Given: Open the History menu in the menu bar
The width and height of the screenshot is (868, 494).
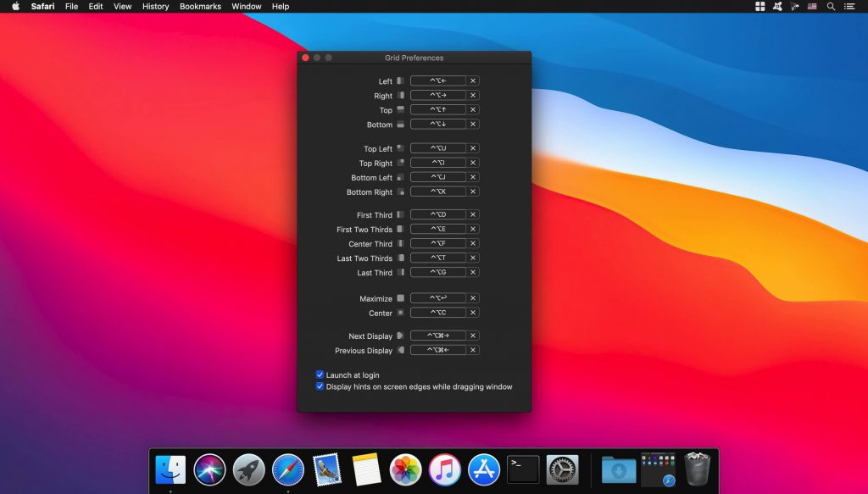Looking at the screenshot, I should point(155,6).
